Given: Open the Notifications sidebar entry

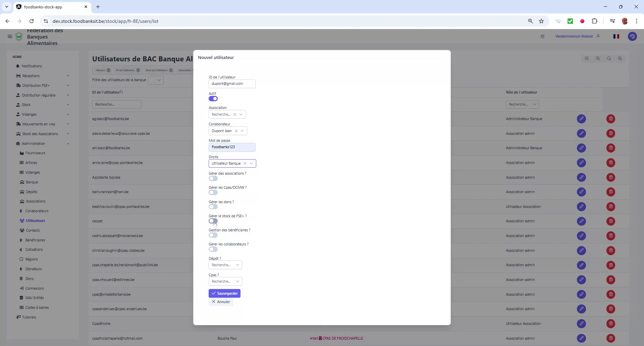Looking at the screenshot, I should (x=32, y=66).
